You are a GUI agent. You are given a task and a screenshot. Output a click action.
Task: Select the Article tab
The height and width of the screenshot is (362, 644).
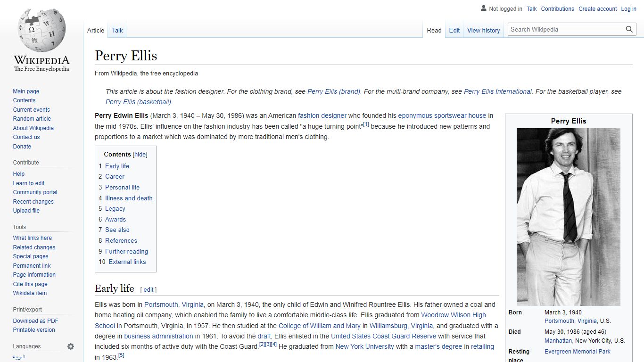tap(96, 30)
